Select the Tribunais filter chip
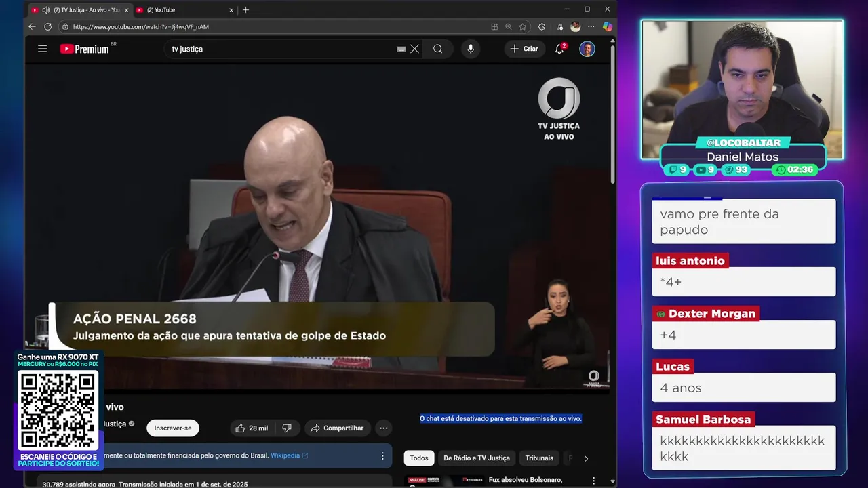 (539, 458)
